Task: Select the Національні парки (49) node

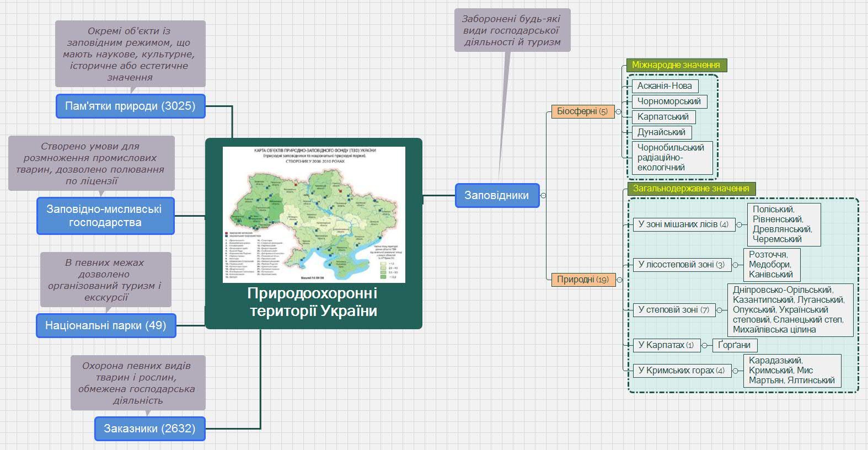Action: 106,325
